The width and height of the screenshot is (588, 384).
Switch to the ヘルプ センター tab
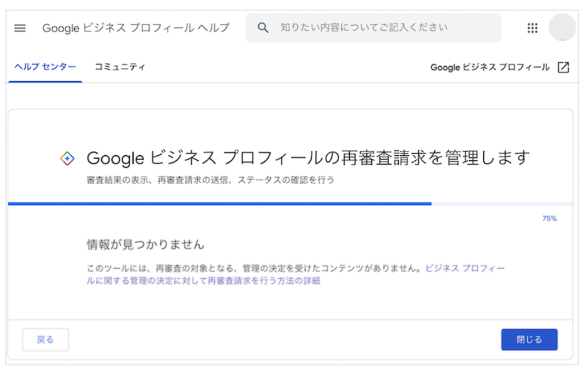(x=45, y=67)
